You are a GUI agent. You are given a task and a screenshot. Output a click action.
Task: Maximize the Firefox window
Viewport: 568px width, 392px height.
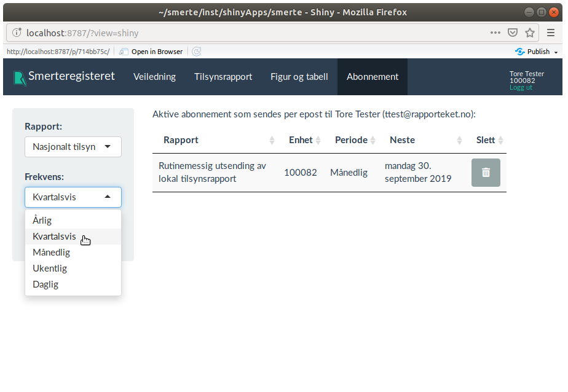[x=541, y=12]
